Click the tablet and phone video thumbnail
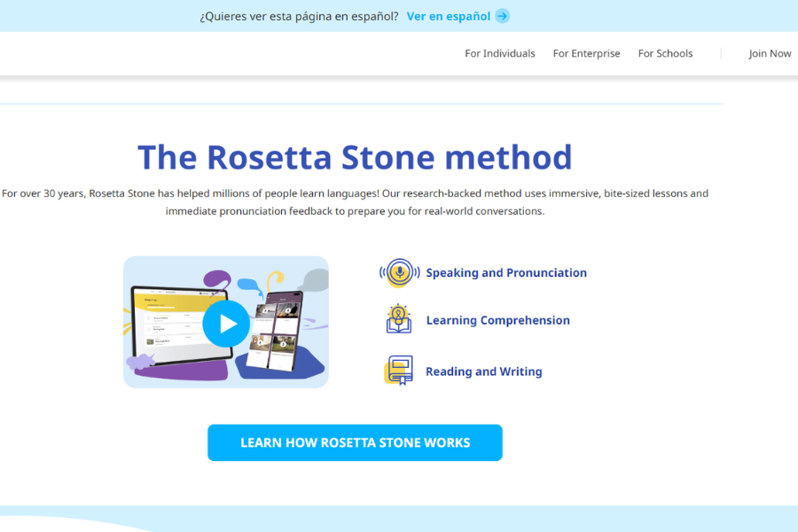This screenshot has height=532, width=798. coord(226,322)
